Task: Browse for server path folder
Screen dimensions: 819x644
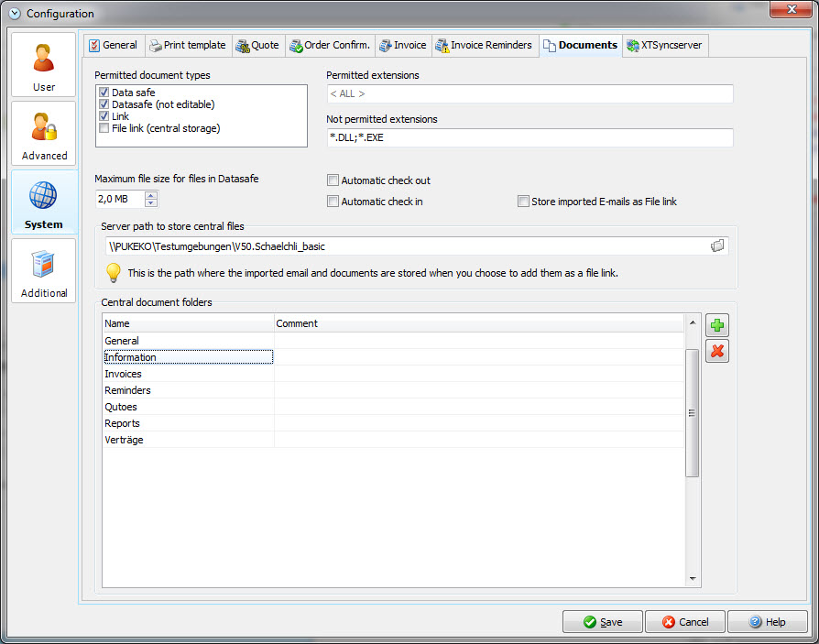Action: click(717, 246)
